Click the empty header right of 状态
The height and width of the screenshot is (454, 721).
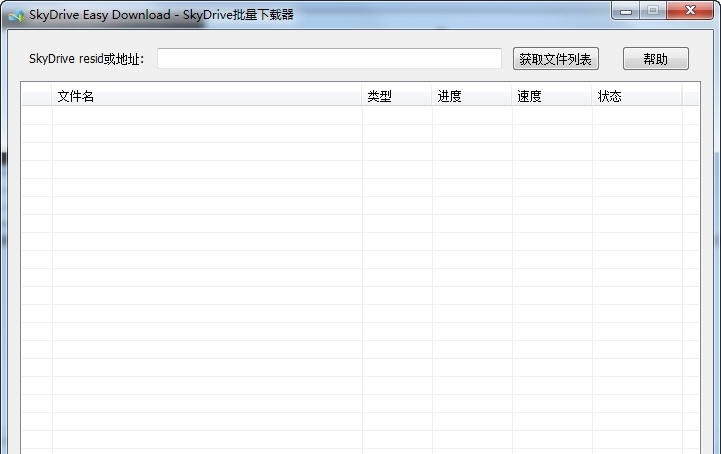(691, 96)
